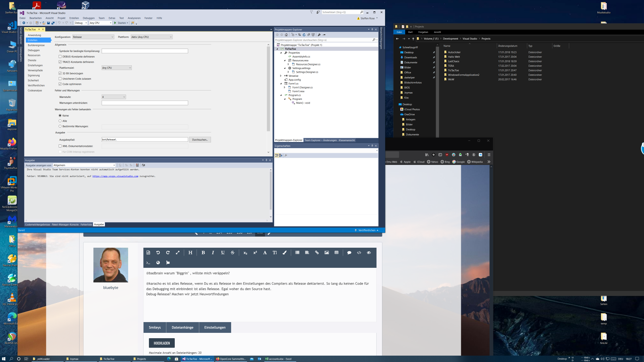Image resolution: width=644 pixels, height=362 pixels.
Task: Select the Alle warnings radio button
Action: click(60, 121)
